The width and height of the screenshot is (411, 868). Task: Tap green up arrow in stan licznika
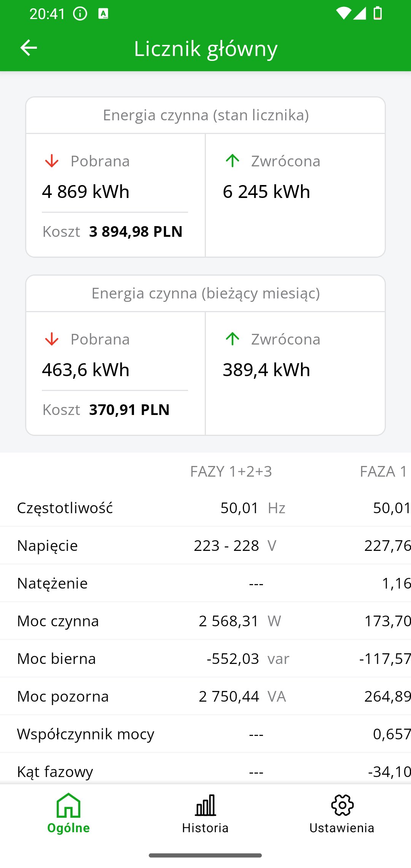point(233,161)
